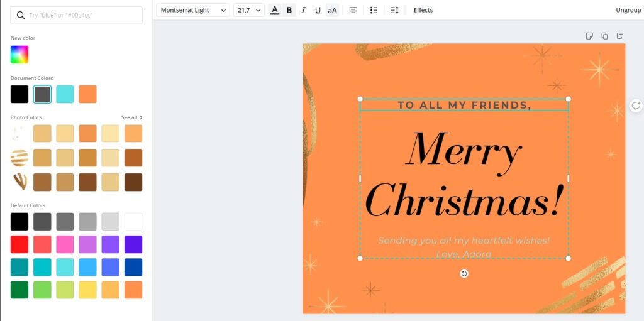Select the 'TO ALL MY FRIENDS,' text
Screen dimensions: 644x321
tap(465, 106)
